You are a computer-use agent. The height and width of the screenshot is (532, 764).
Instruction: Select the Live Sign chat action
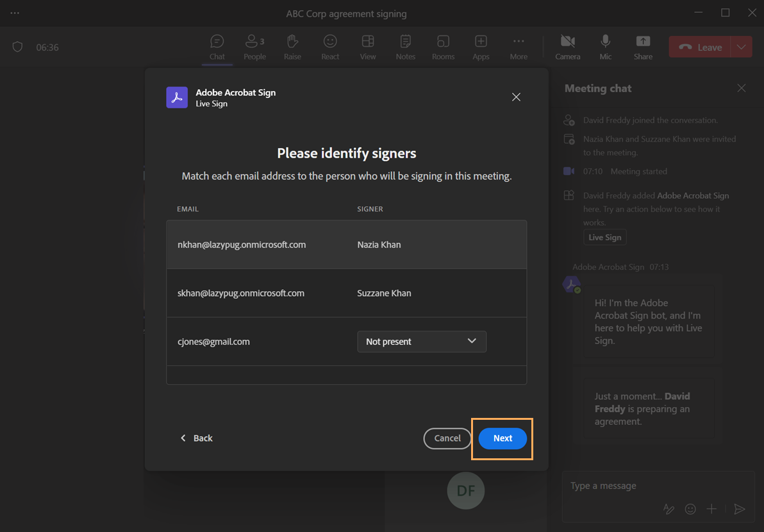click(x=604, y=237)
